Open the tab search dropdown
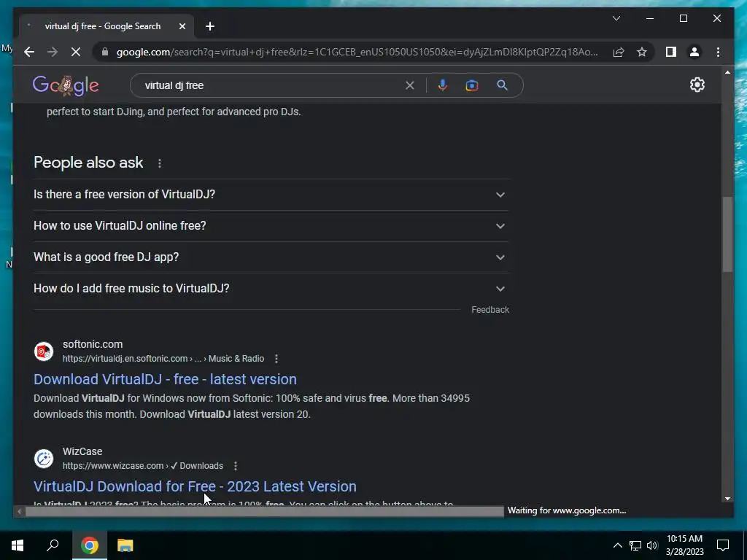The width and height of the screenshot is (747, 560). (x=616, y=18)
